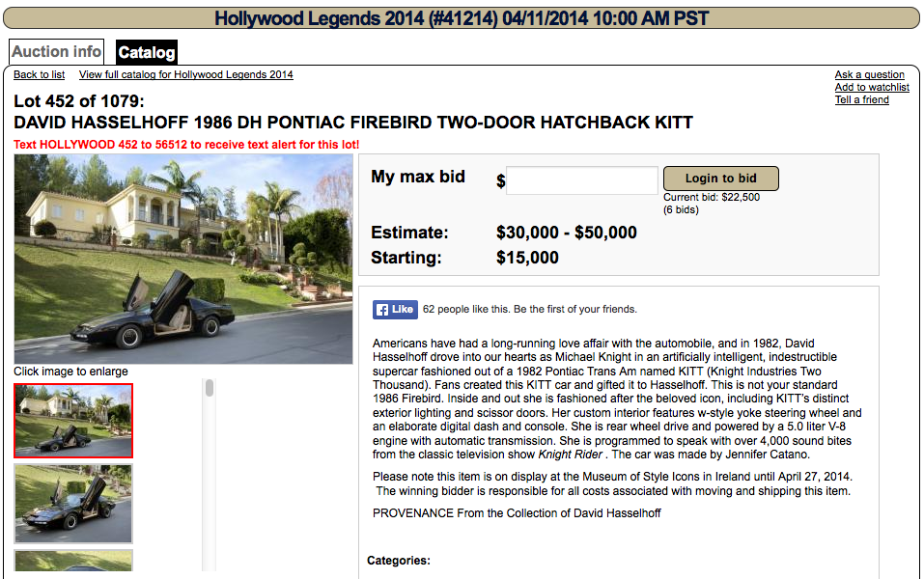
Task: Open the Catalog tab
Action: click(147, 53)
